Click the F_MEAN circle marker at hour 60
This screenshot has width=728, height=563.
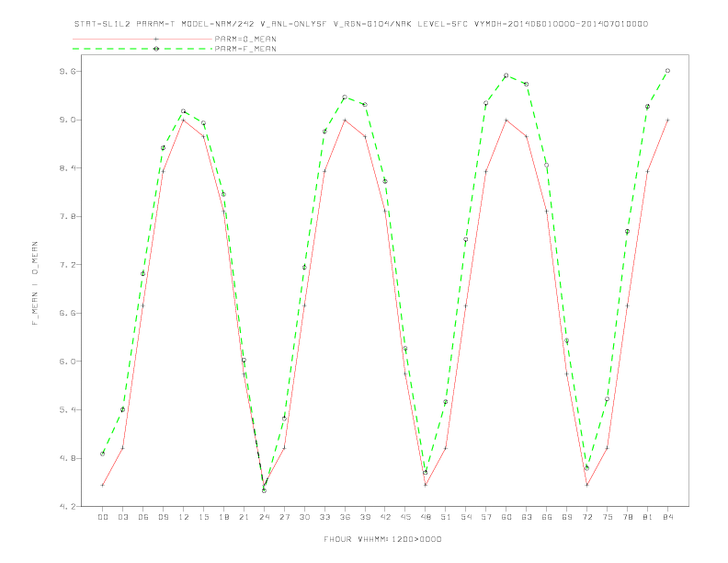pos(506,75)
